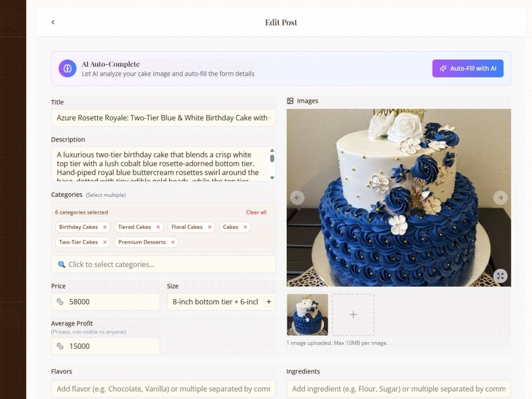Edit the Size field text
This screenshot has width=532, height=399.
215,302
